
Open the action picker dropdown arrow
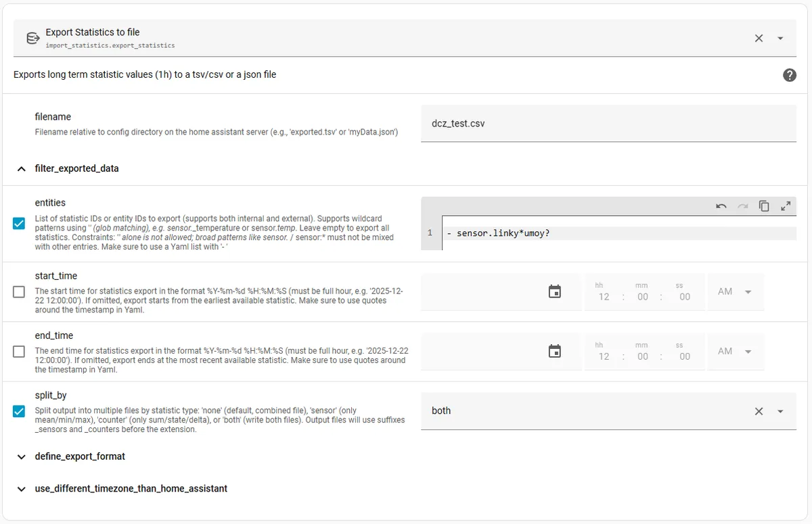780,39
